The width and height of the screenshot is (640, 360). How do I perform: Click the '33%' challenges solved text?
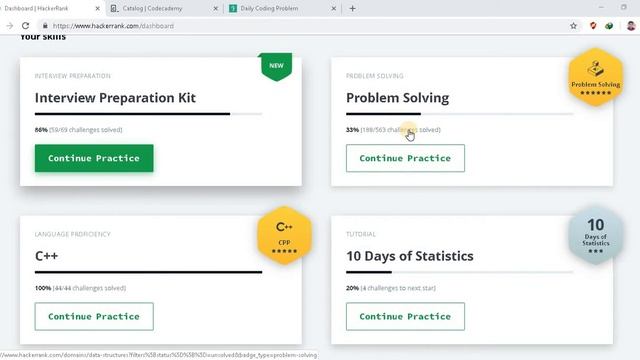click(x=393, y=130)
